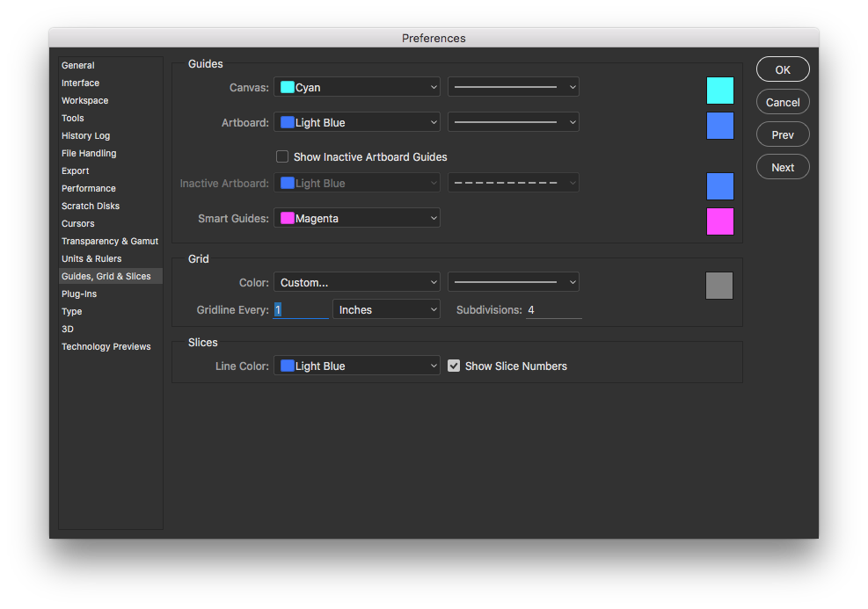
Task: Uncheck Show Slice Numbers
Action: tap(454, 366)
